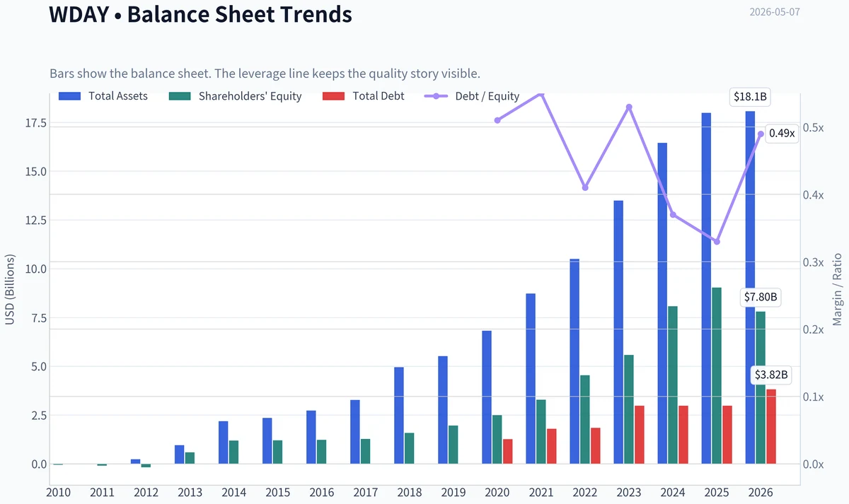849x504 pixels.
Task: Click the 17.5 left axis tick label
Action: point(35,123)
